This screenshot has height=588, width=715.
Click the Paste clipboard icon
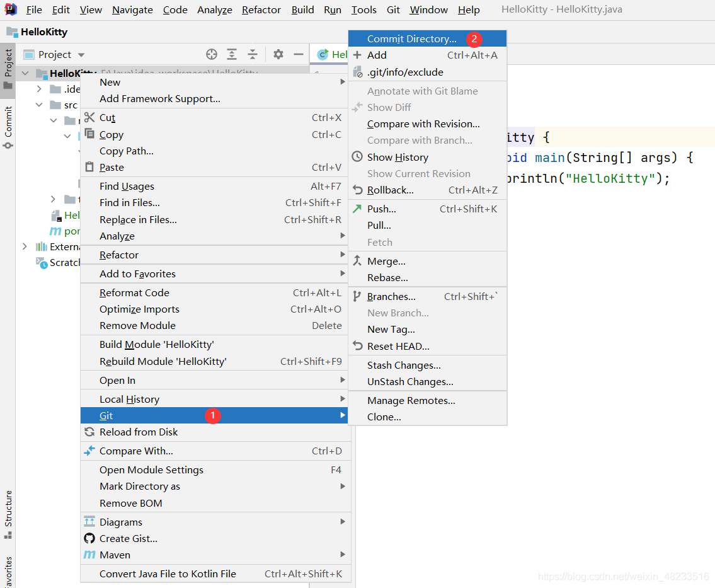[x=89, y=167]
